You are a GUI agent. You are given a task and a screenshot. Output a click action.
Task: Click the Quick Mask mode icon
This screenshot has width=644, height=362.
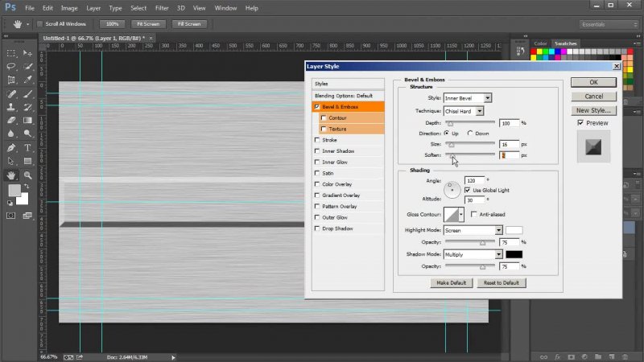tap(11, 216)
